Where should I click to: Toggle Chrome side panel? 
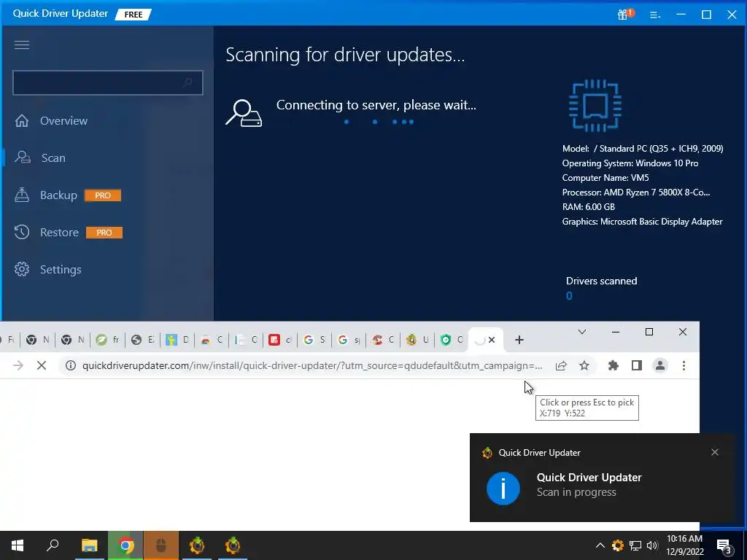636,366
